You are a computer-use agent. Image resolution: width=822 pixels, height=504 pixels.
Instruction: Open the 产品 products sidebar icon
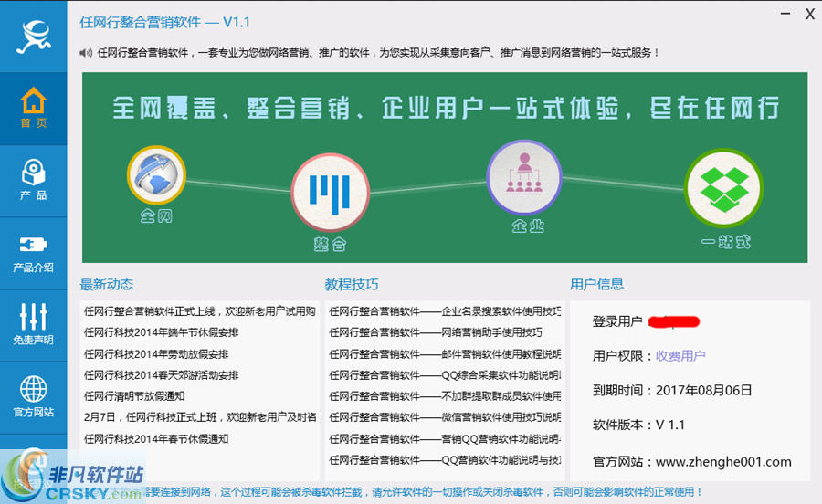click(x=34, y=180)
